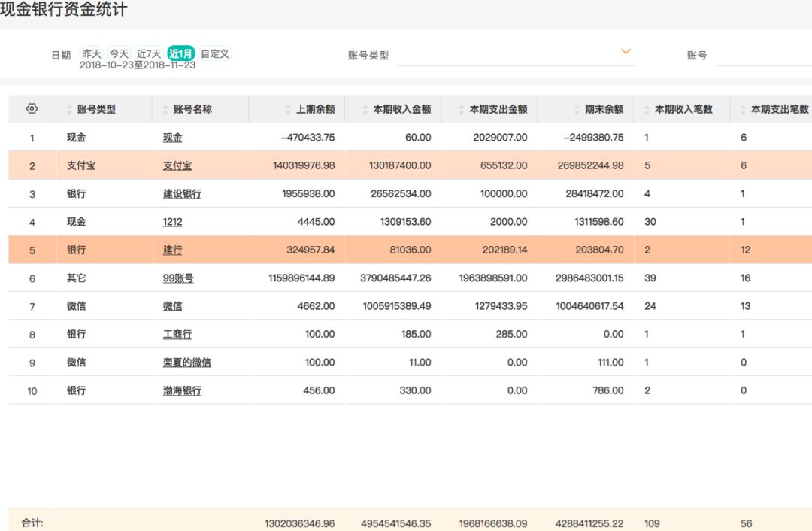Sort by 本期收入金额 column arrows
Image resolution: width=812 pixels, height=531 pixels.
pyautogui.click(x=365, y=109)
